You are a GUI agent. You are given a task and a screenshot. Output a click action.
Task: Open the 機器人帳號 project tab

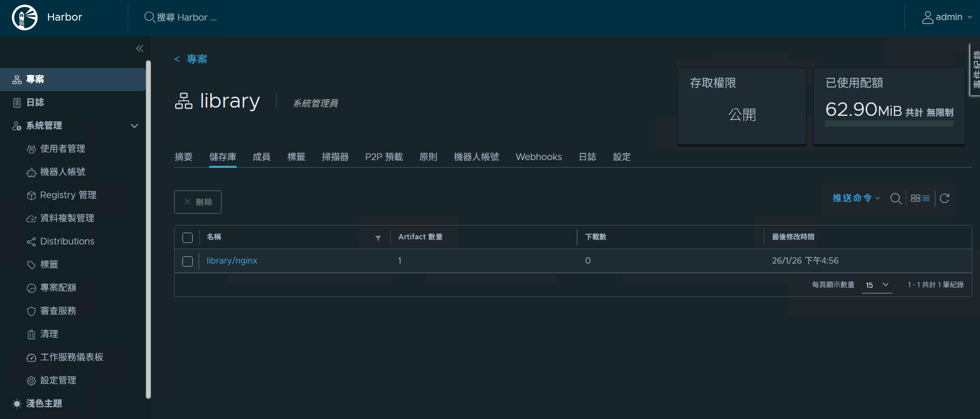point(477,157)
